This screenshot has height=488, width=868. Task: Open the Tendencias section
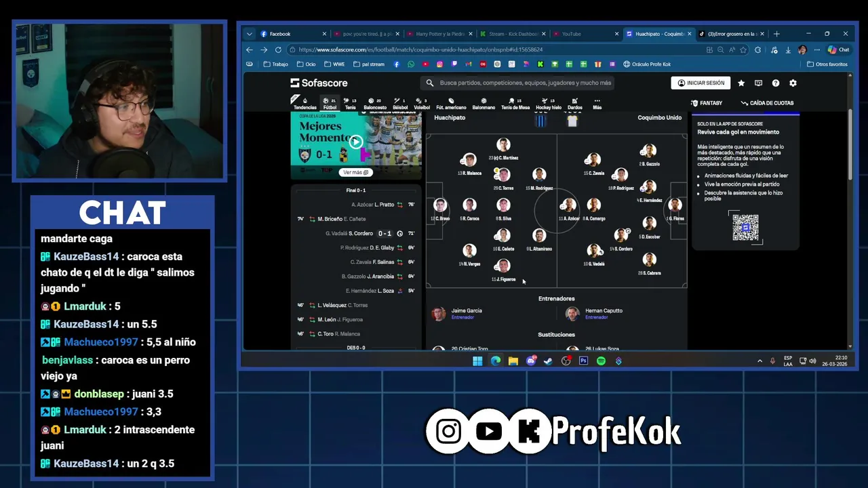pos(304,104)
